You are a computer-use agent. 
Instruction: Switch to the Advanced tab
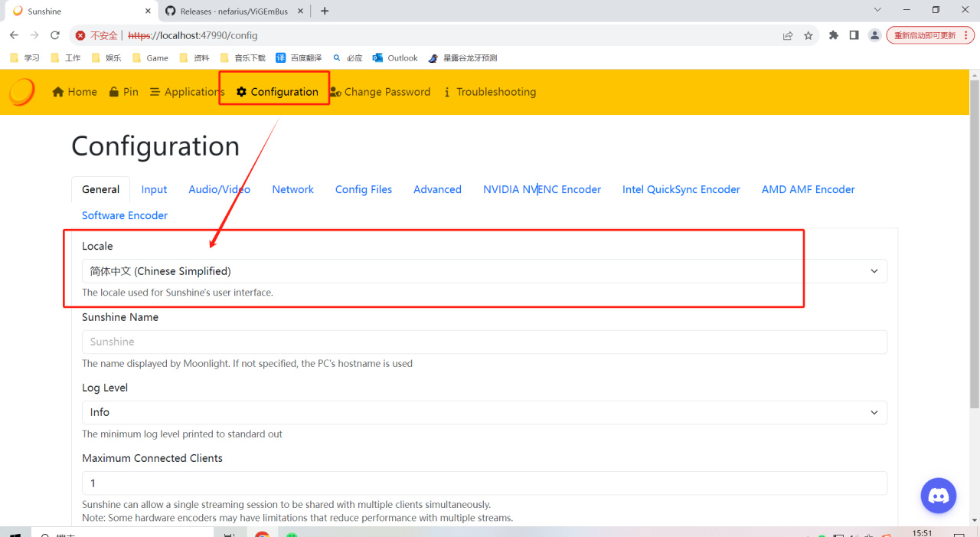(x=437, y=189)
